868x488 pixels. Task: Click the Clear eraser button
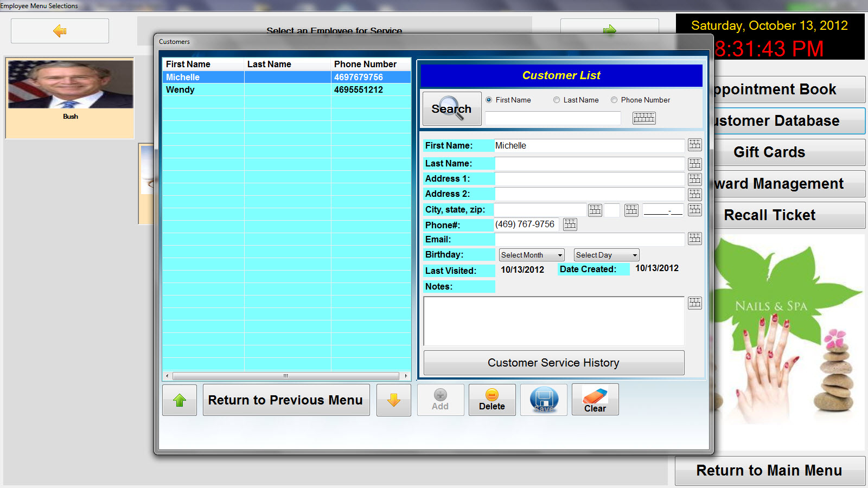pos(595,400)
